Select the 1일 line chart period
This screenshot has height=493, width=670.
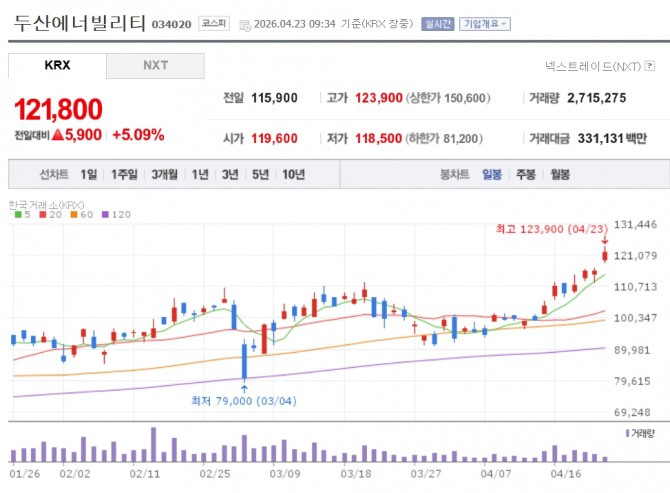(89, 174)
